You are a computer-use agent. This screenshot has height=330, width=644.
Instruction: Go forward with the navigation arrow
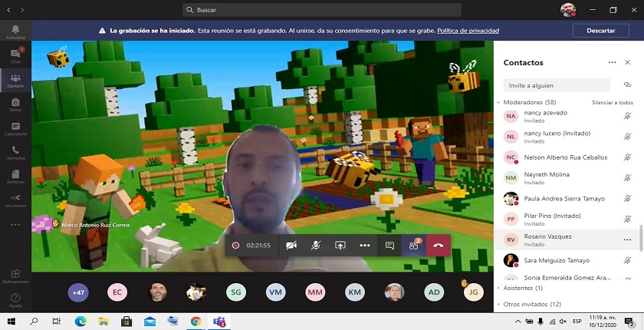coord(22,10)
